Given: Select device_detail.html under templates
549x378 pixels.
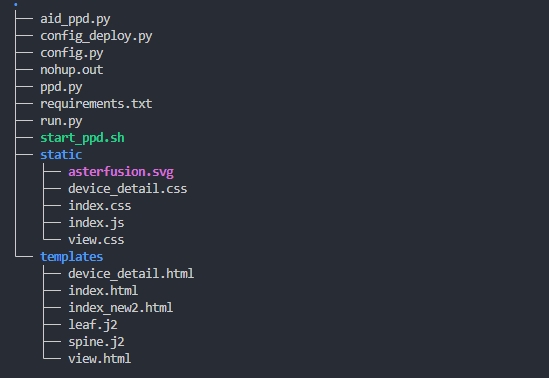Looking at the screenshot, I should pyautogui.click(x=131, y=273).
